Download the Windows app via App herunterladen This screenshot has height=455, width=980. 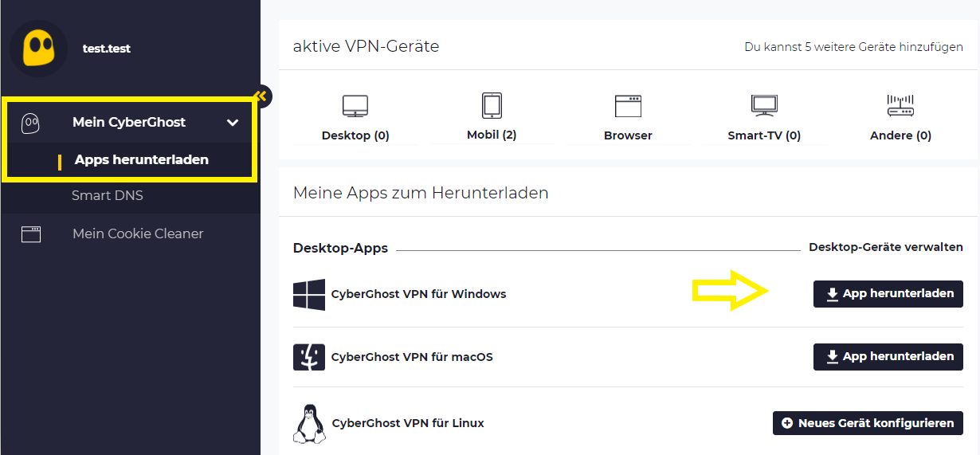(x=888, y=294)
